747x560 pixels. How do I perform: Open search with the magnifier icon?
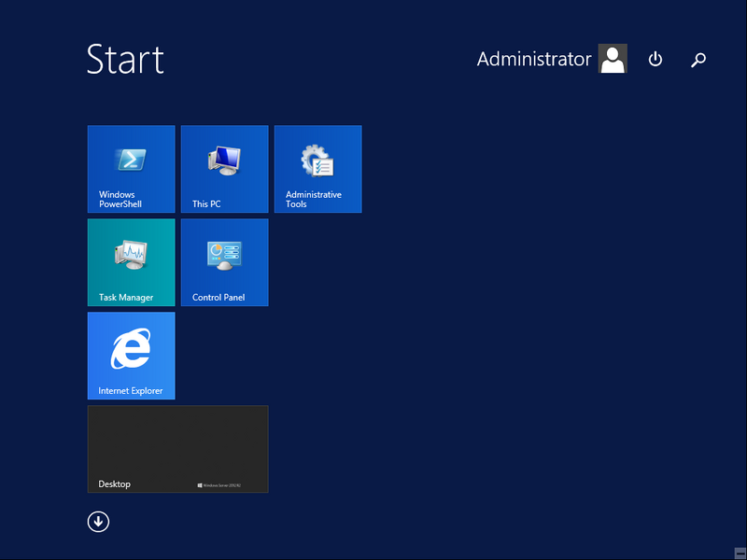coord(698,60)
